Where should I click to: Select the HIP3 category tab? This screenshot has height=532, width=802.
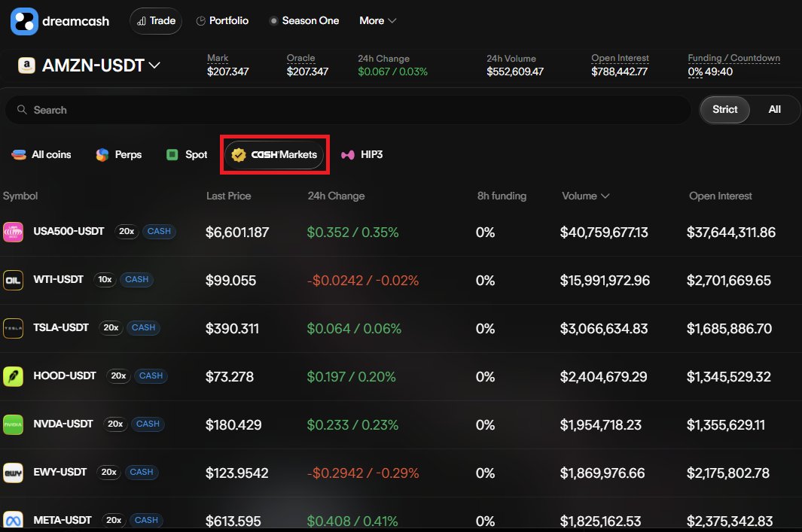[x=362, y=154]
